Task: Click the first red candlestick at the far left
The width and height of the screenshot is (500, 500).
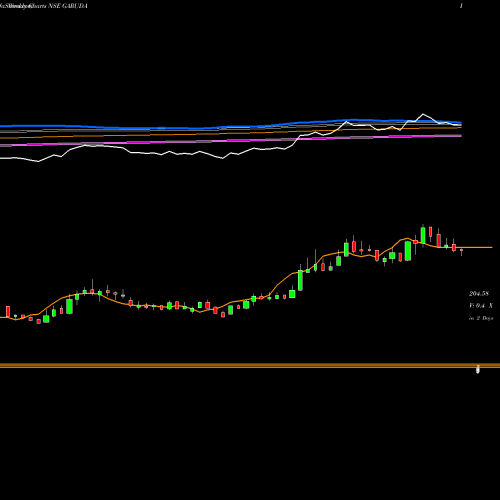Action: pos(8,311)
